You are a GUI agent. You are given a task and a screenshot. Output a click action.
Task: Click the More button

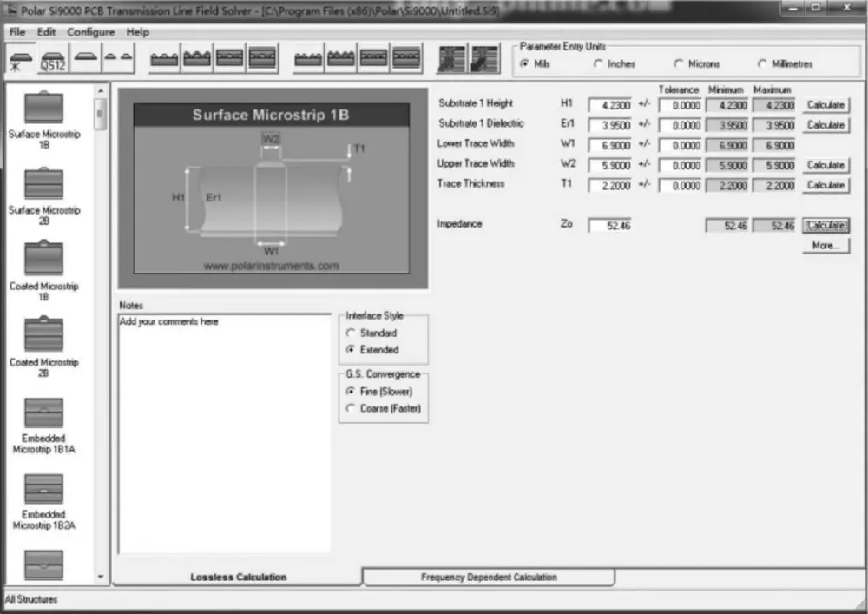click(825, 245)
